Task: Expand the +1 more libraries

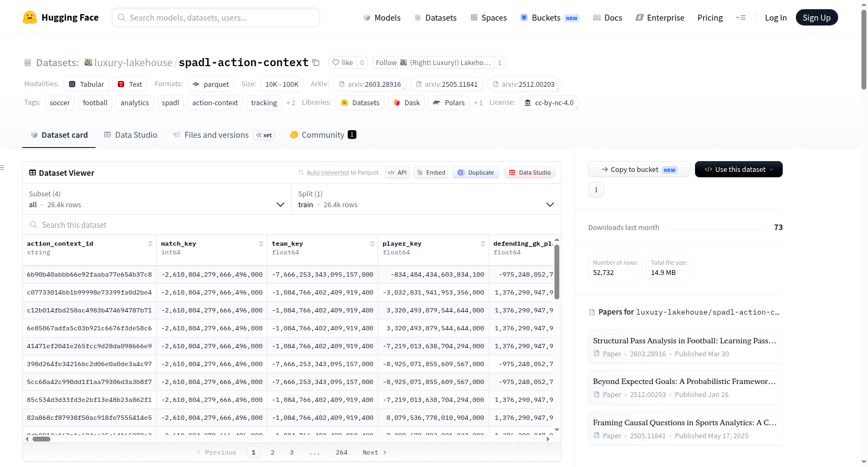Action: 478,103
